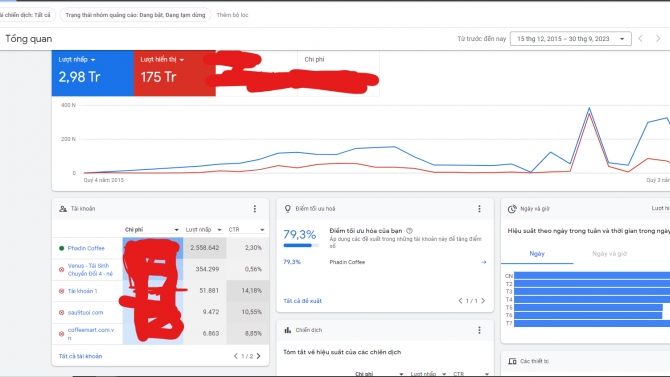Image resolution: width=670 pixels, height=377 pixels.
Task: Open the Tài khoản card three-dot menu
Action: pos(255,209)
